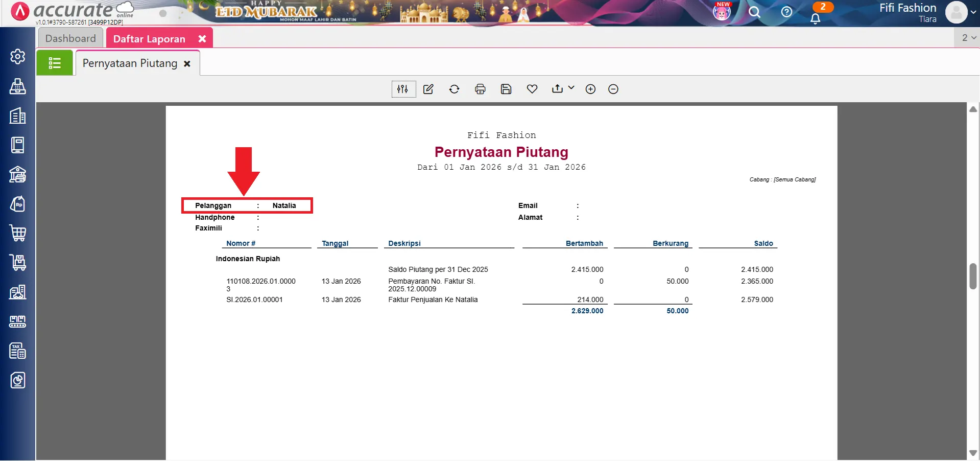Viewport: 980px width, 461px height.
Task: Toggle favorite on this report
Action: pyautogui.click(x=532, y=88)
